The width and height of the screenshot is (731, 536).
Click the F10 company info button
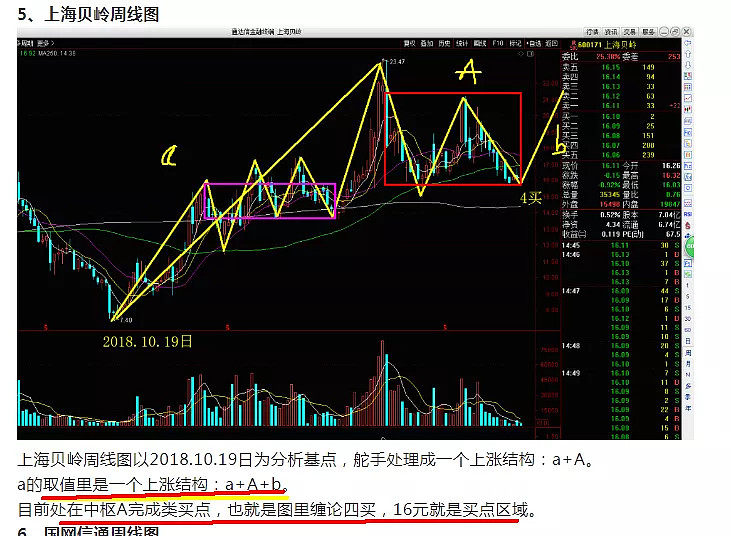coord(498,43)
